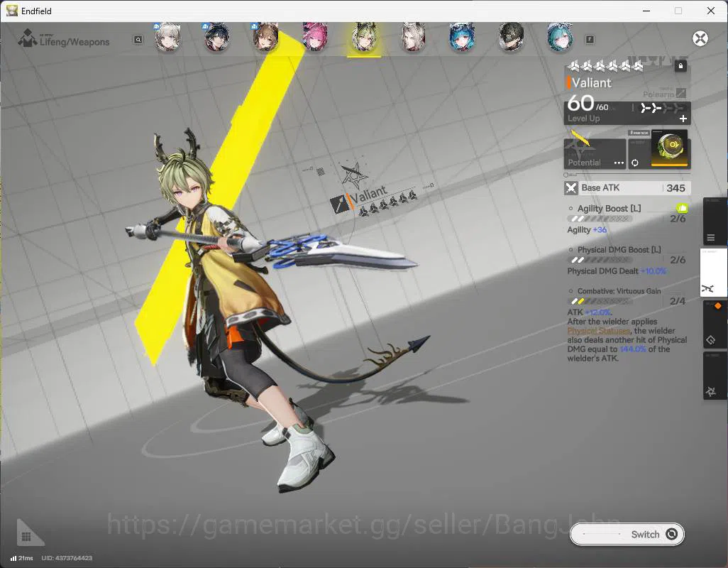Close the weapons screen with X
This screenshot has height=568, width=728.
pos(700,38)
